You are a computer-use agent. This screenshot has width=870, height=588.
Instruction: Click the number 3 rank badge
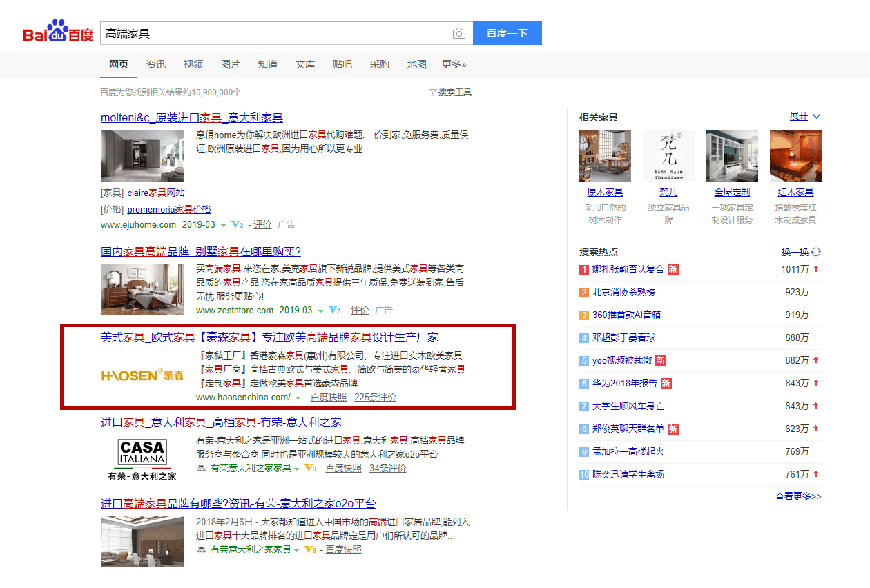(584, 315)
